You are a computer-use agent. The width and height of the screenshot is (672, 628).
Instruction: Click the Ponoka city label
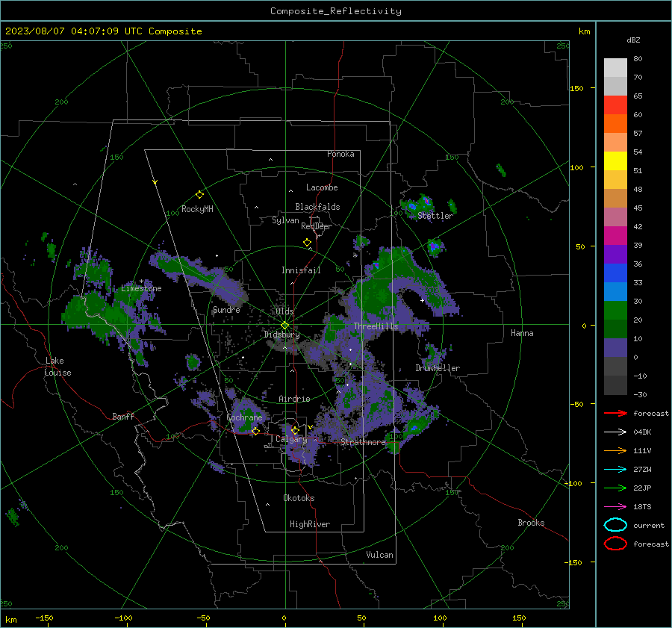pyautogui.click(x=340, y=154)
